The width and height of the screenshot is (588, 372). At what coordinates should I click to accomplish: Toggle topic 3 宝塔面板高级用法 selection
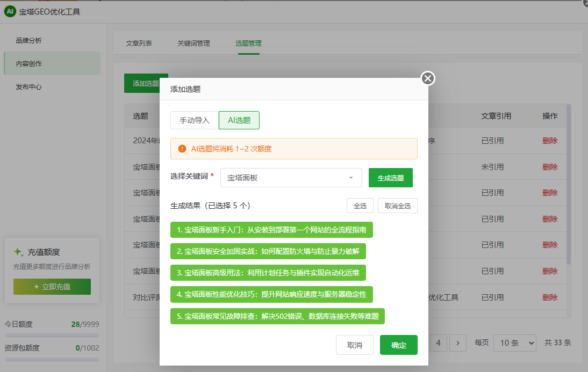268,273
